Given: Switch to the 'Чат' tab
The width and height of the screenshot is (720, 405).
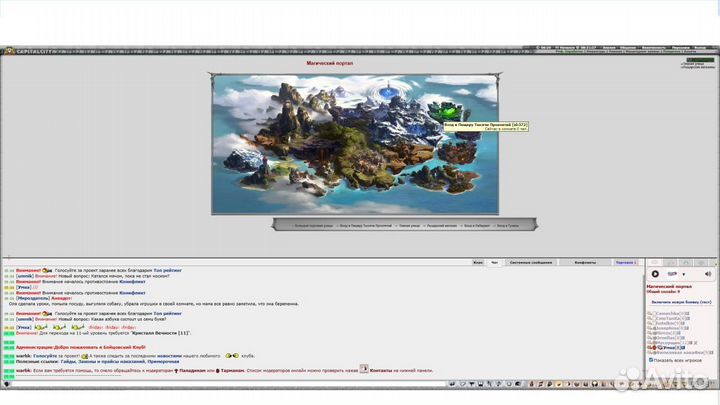Looking at the screenshot, I should pos(494,262).
